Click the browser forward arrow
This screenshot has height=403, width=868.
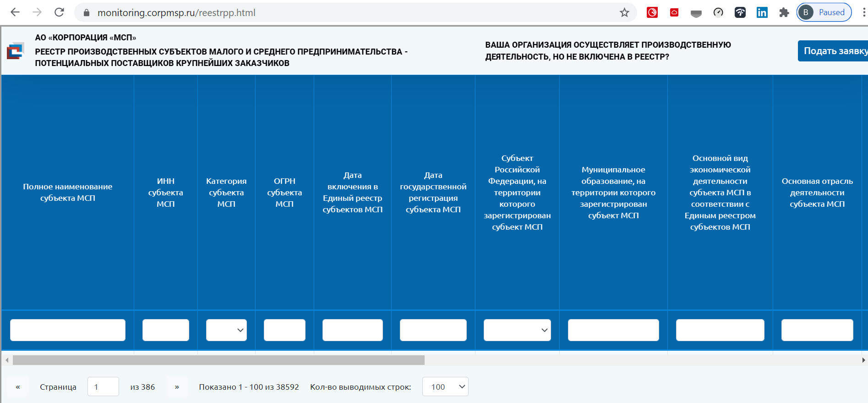pyautogui.click(x=37, y=12)
